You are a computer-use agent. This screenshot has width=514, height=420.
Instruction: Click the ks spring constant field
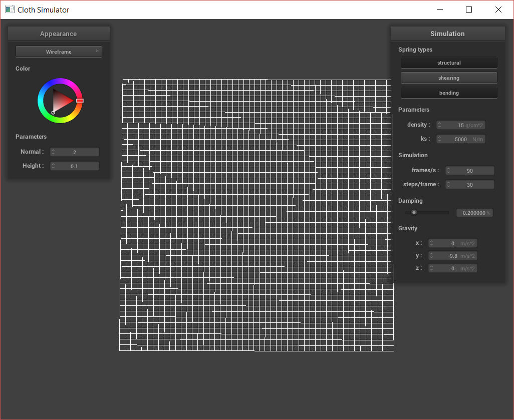coord(460,139)
